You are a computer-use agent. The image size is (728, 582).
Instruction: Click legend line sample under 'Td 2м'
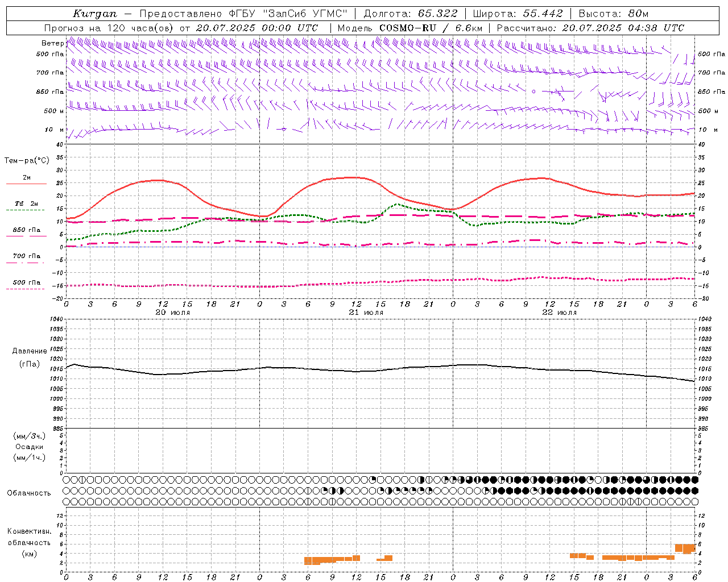(25, 210)
